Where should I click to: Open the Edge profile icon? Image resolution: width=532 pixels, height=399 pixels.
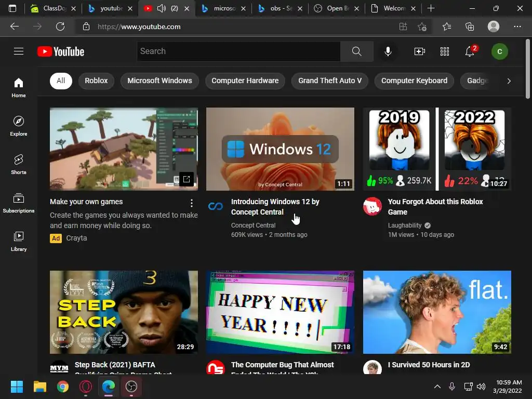point(494,26)
